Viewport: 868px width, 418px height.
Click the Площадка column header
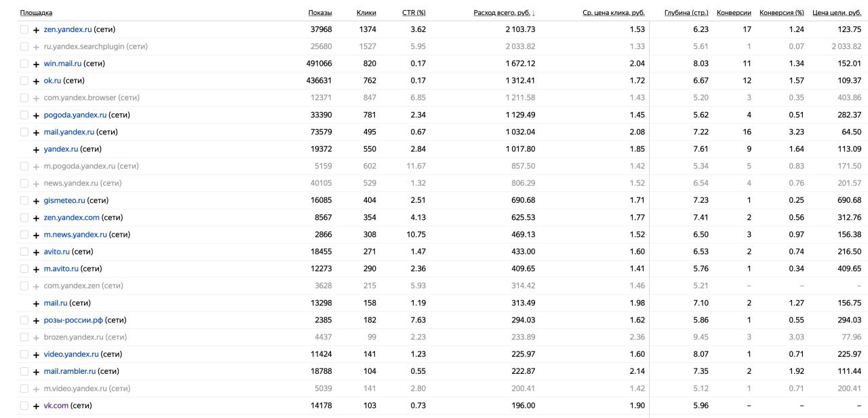point(36,13)
